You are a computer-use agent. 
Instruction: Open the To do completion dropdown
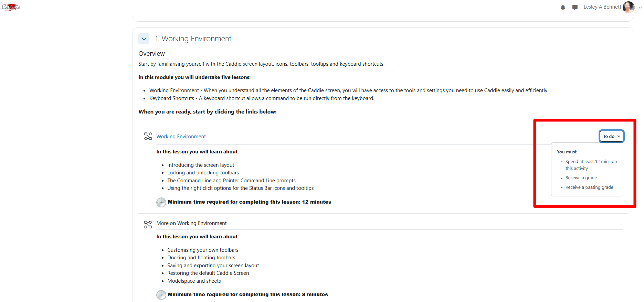point(611,136)
